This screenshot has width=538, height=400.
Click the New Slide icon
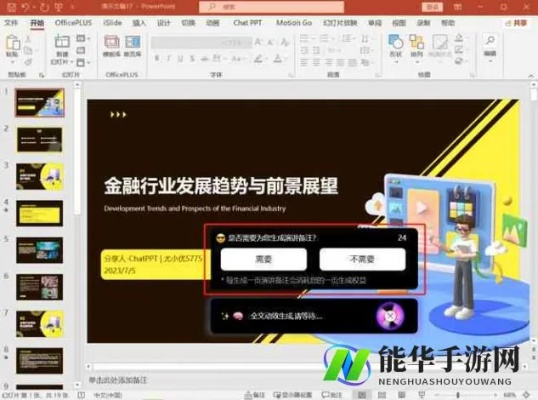pyautogui.click(x=62, y=42)
